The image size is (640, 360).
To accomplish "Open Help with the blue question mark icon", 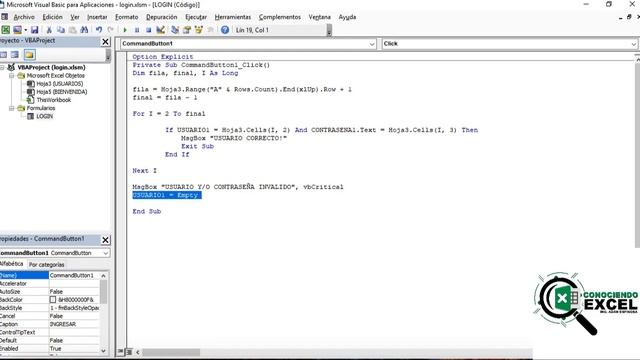I will tap(225, 30).
